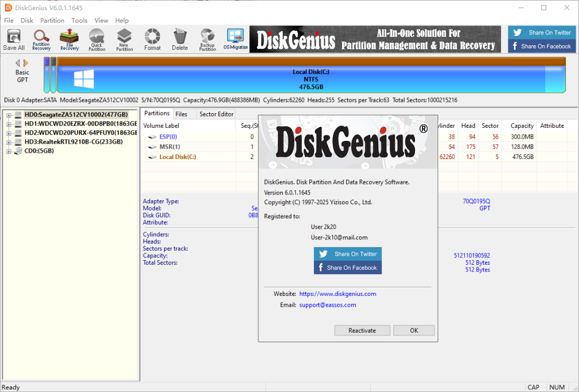Click the 300.0MB capacity cell
Screen dimensions: 579x392
coord(519,137)
